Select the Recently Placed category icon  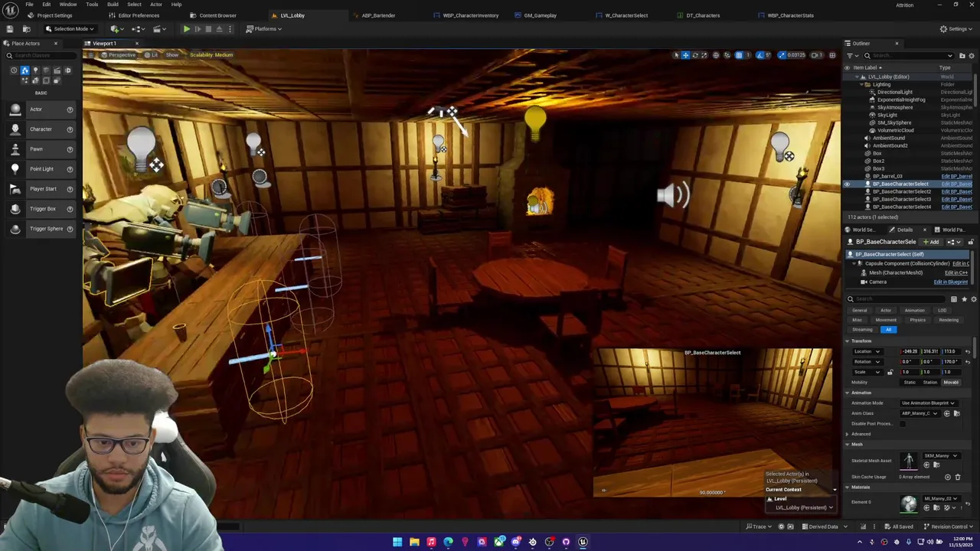(x=14, y=70)
